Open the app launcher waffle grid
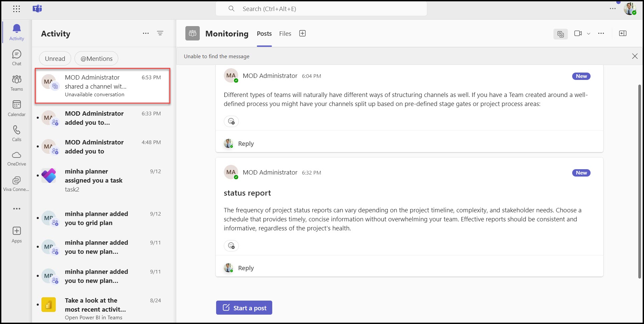 pos(16,9)
